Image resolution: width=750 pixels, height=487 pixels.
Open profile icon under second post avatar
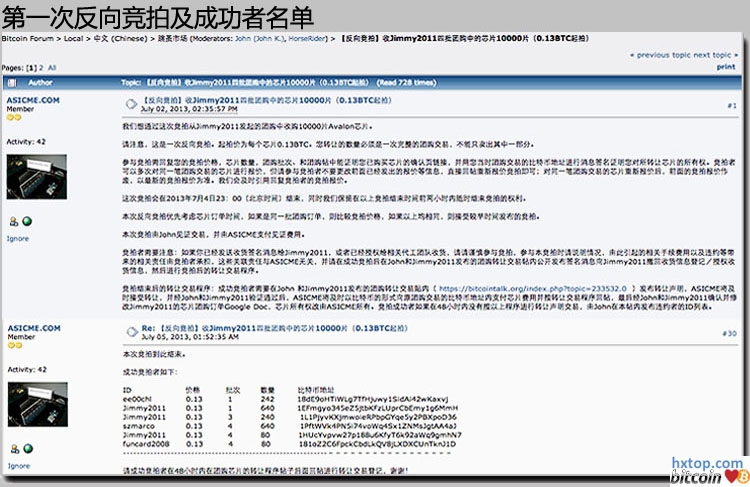point(13,449)
